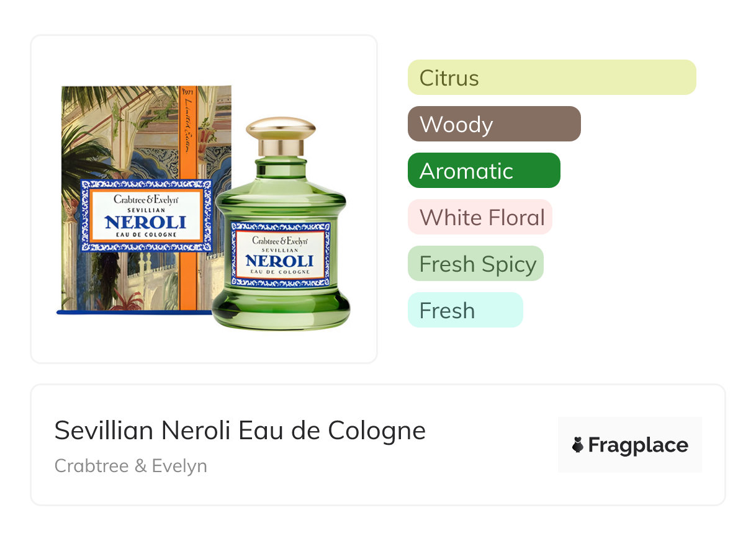Click the gold cap of the bottle
The height and width of the screenshot is (536, 756).
281,130
